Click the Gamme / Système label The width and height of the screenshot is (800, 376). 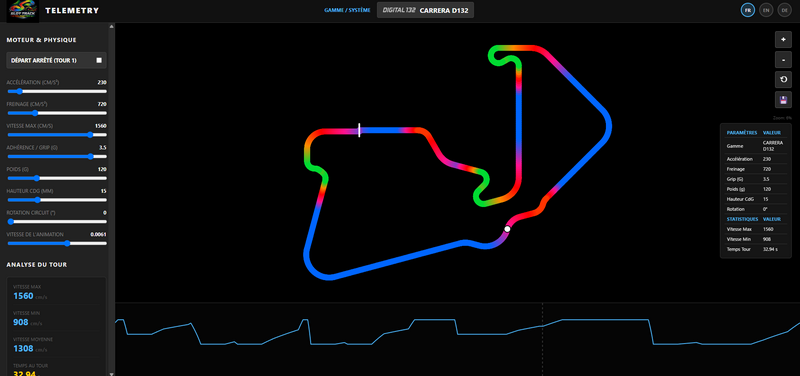pos(347,10)
